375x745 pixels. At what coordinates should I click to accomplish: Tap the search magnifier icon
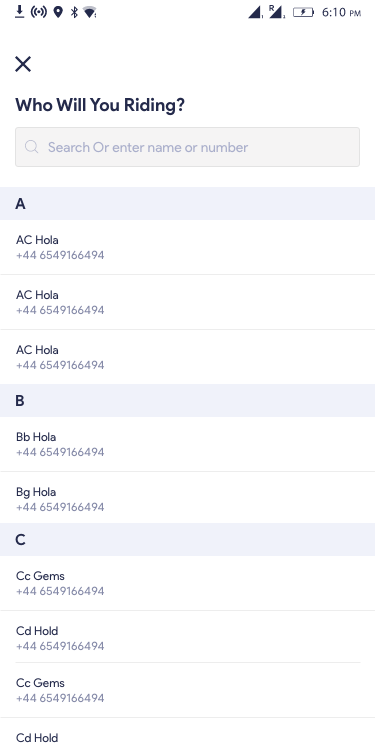pyautogui.click(x=32, y=147)
